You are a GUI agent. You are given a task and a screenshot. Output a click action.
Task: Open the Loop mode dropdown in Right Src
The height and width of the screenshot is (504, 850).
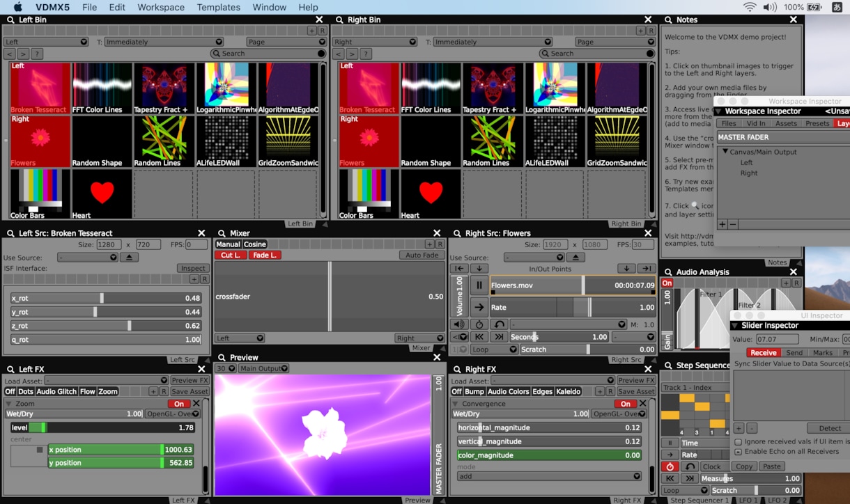(x=494, y=349)
